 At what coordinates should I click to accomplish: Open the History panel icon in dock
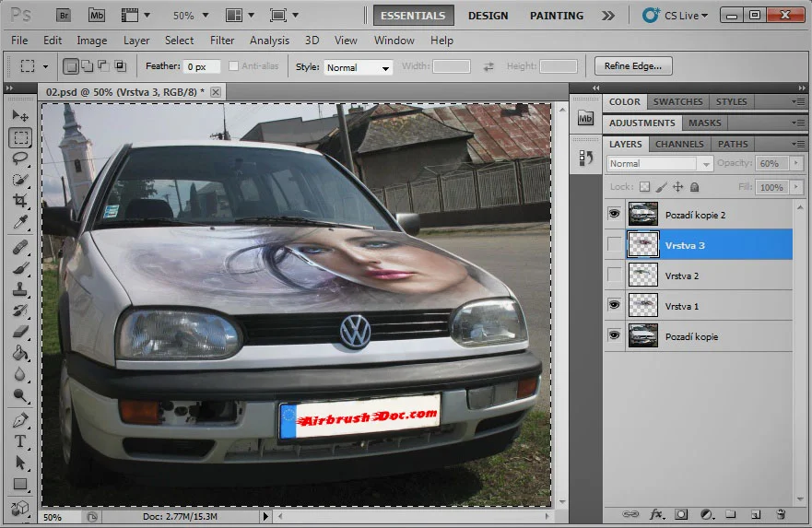click(585, 158)
